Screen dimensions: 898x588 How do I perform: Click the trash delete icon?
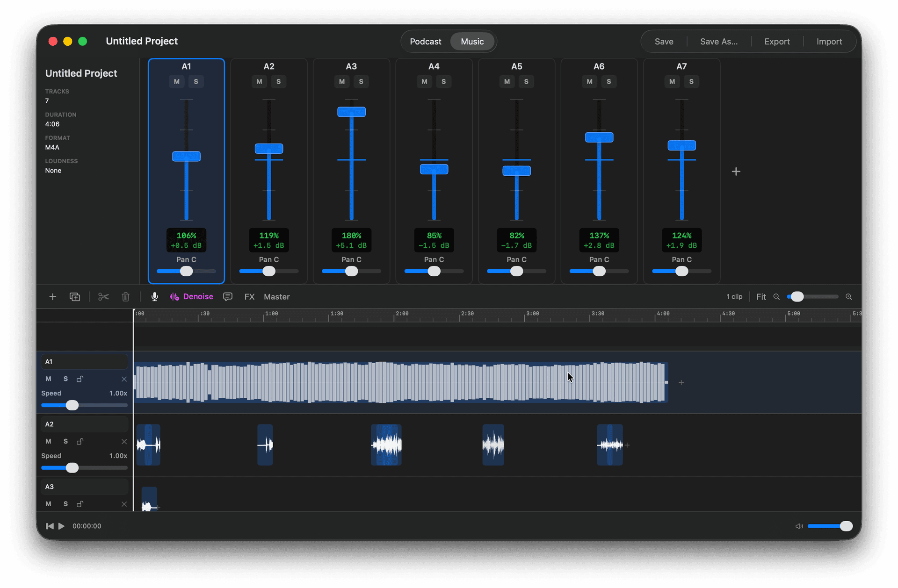coord(125,297)
